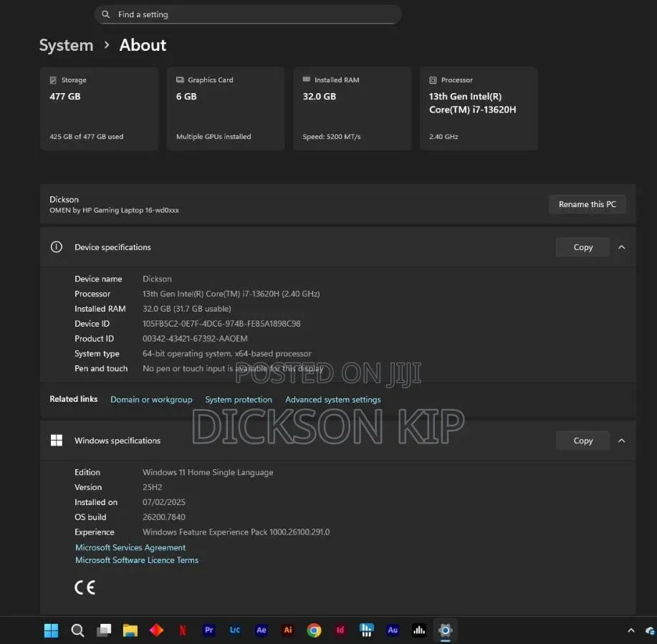Open Adobe Premiere Pro from taskbar

click(208, 630)
